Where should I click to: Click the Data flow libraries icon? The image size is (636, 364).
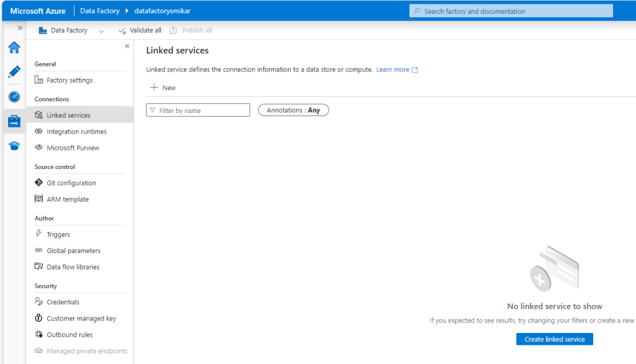pyautogui.click(x=39, y=266)
